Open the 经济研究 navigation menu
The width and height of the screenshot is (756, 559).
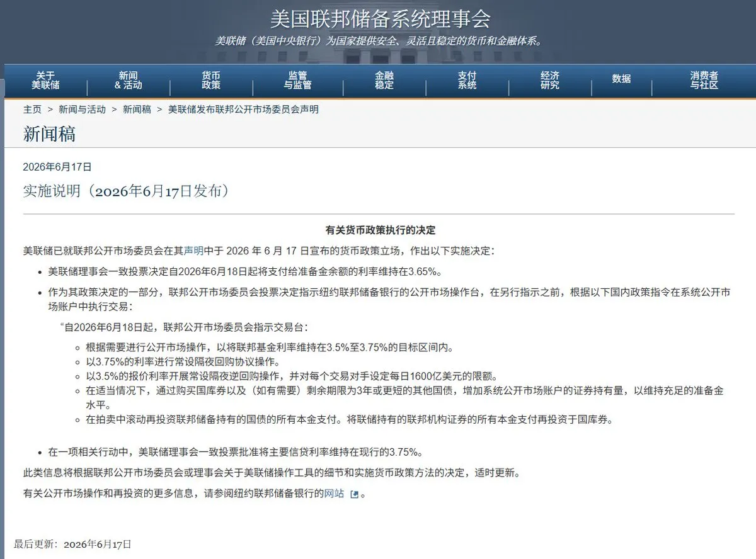(549, 80)
